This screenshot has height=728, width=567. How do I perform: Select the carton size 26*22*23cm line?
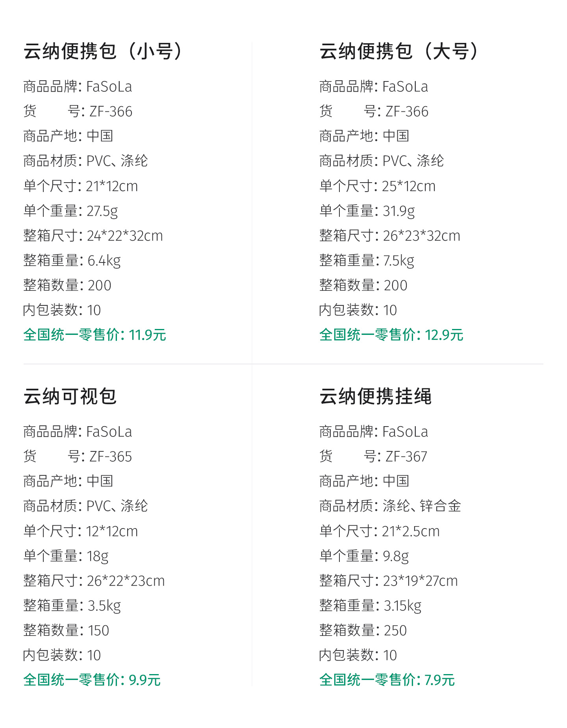[94, 581]
